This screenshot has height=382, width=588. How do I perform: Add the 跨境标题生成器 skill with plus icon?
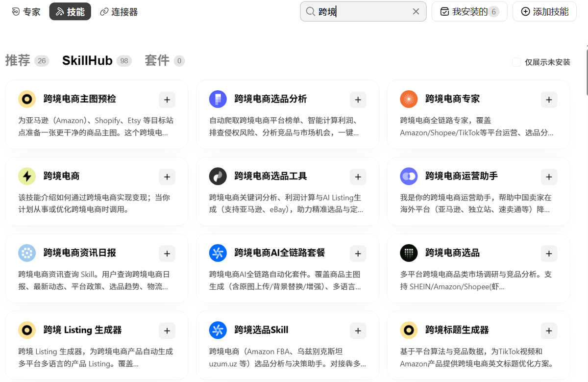(549, 331)
